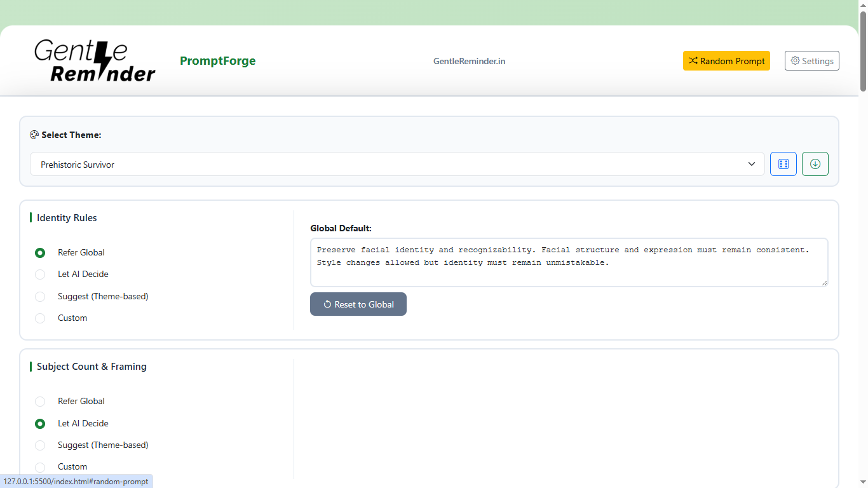This screenshot has height=488, width=868.
Task: Click the Random Prompt button
Action: coord(726,60)
